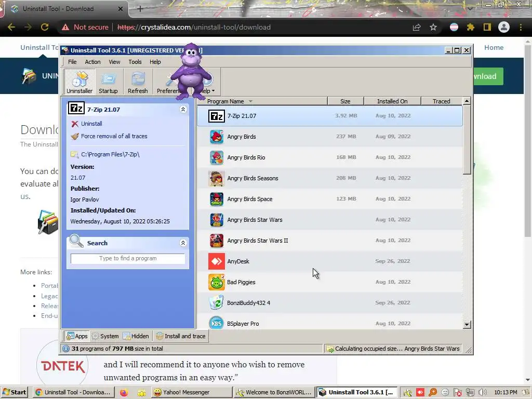Collapse the 7-Zip details panel
Screen dimensions: 532x399
coord(183,109)
